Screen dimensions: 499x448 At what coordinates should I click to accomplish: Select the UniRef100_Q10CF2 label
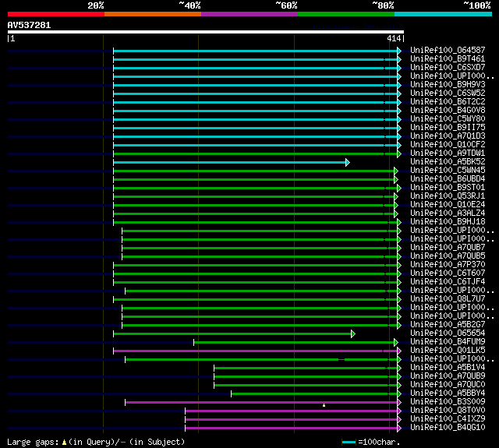pos(448,145)
